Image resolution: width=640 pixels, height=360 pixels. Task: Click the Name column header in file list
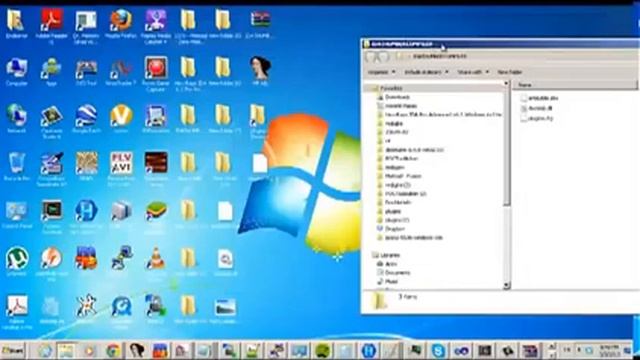click(x=575, y=85)
